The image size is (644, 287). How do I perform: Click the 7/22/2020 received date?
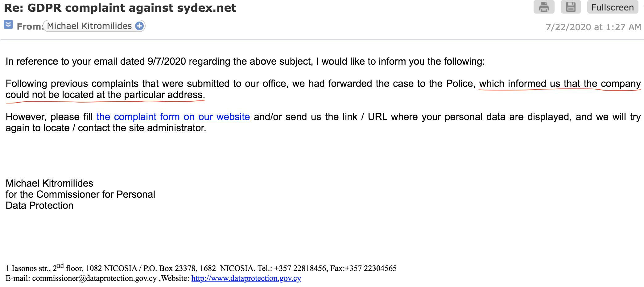point(593,27)
